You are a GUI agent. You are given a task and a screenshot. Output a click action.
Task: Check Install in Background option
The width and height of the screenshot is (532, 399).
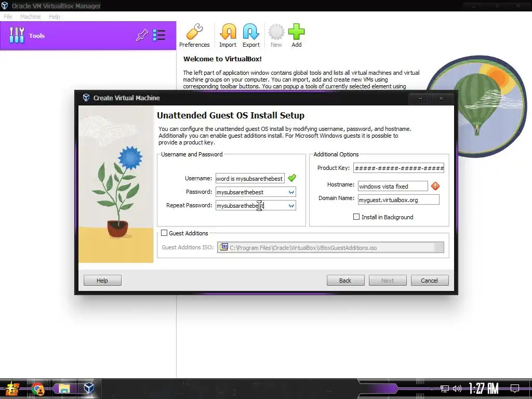point(356,217)
